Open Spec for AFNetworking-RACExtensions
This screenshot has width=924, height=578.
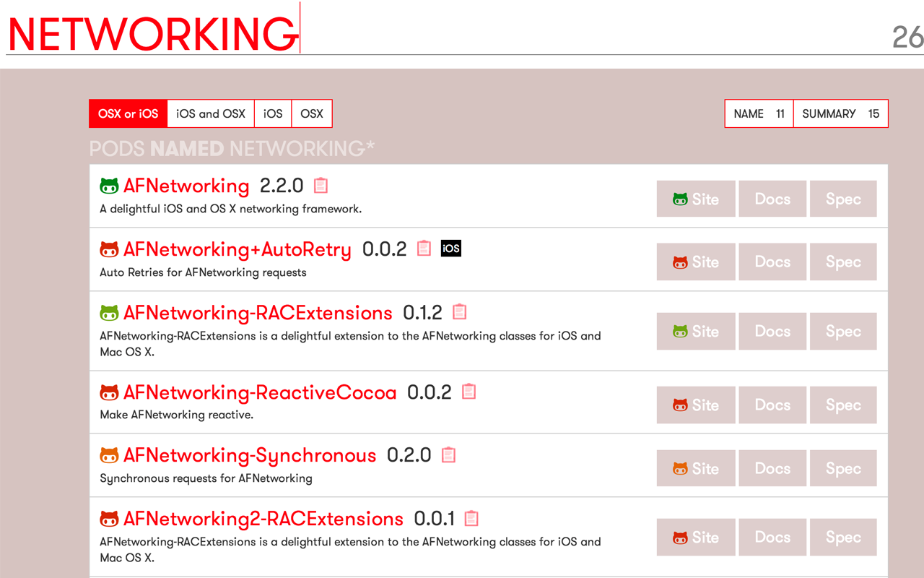point(843,331)
